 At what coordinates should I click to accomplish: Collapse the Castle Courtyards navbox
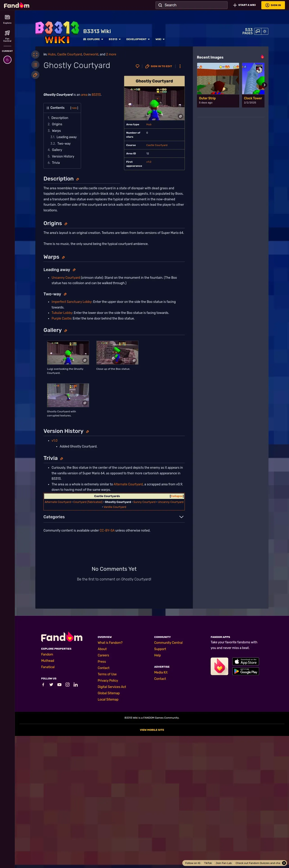(177, 496)
